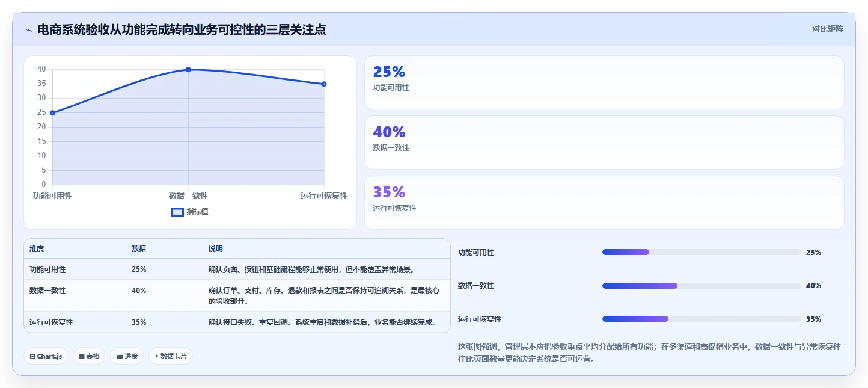
Task: Click the summary paragraph starting 这张图强调
Action: pos(649,353)
